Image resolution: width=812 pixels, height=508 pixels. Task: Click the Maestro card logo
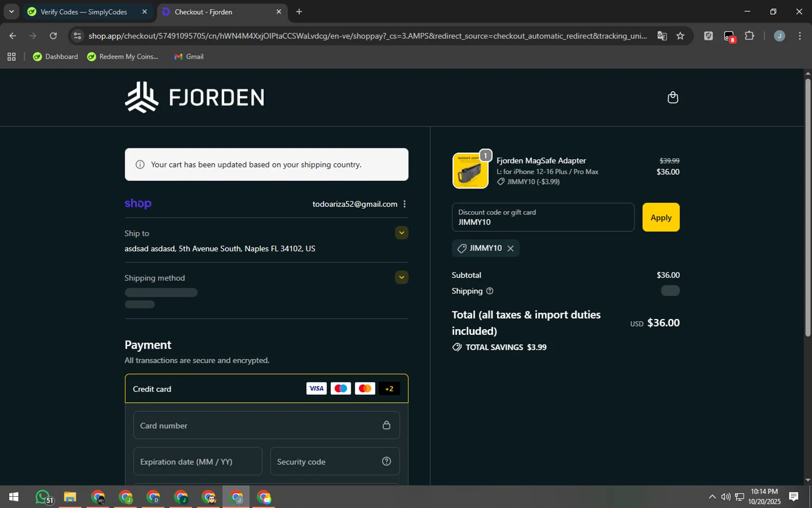click(x=340, y=388)
